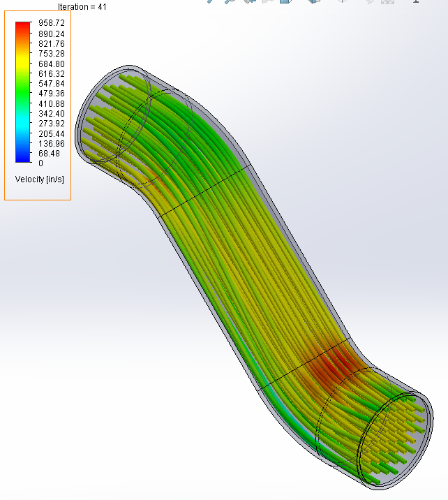Click legend value 136.96
Image resolution: width=448 pixels, height=500 pixels.
click(x=52, y=144)
